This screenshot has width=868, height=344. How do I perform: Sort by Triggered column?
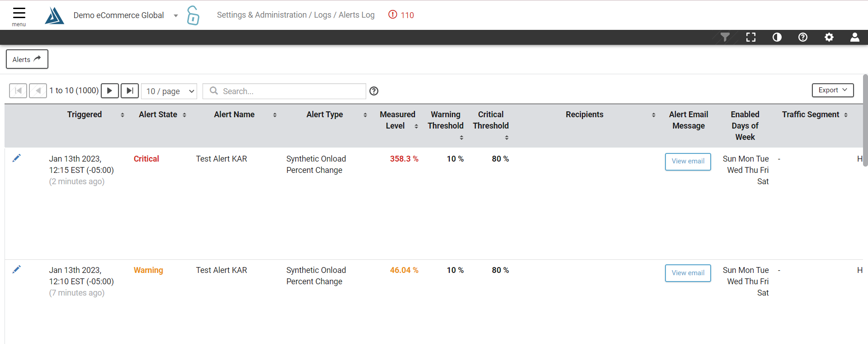pyautogui.click(x=123, y=115)
